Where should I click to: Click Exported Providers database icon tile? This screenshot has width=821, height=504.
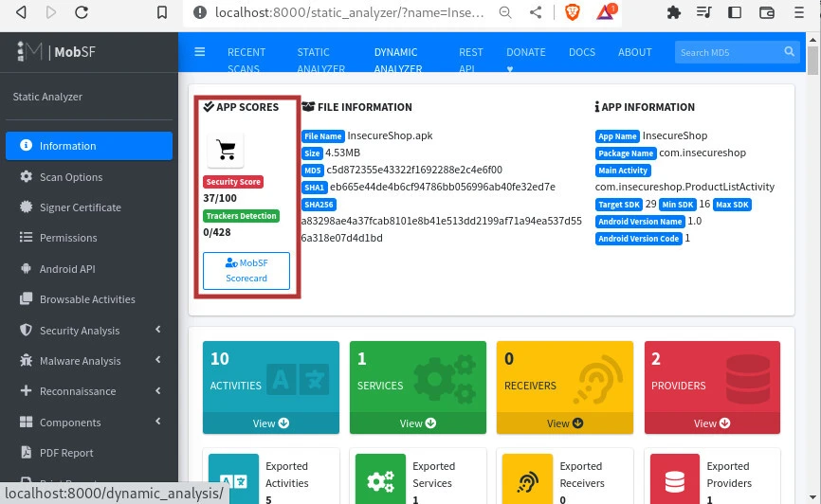(675, 478)
